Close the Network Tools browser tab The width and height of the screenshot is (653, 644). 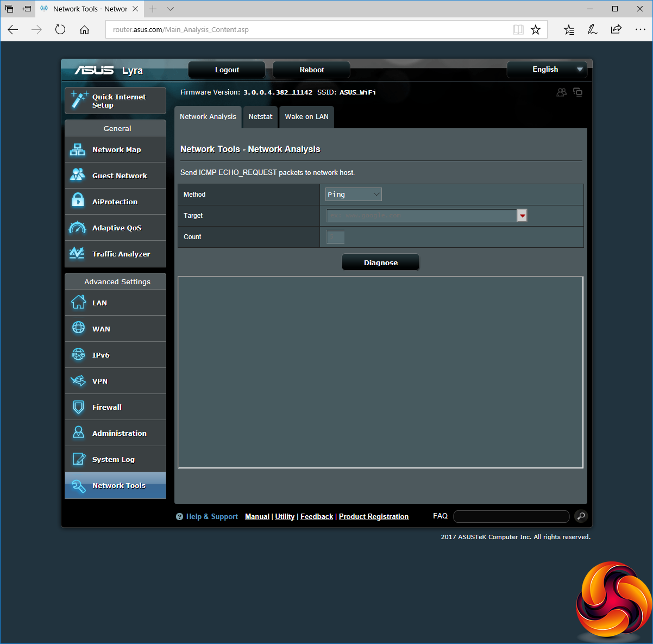136,9
